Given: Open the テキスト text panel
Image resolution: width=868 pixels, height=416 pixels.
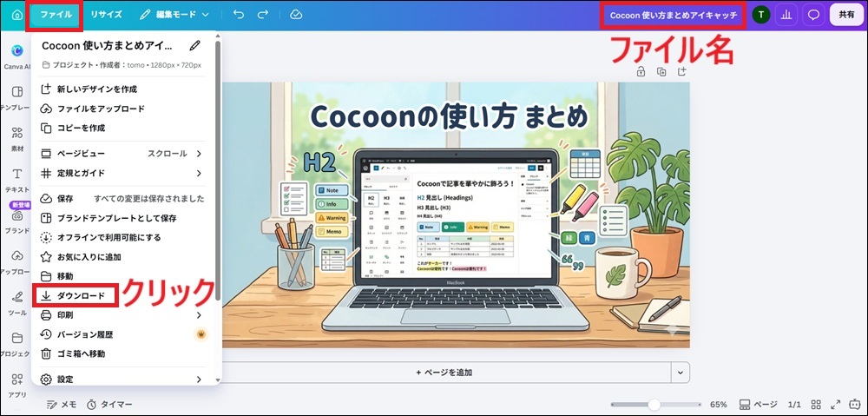Looking at the screenshot, I should pyautogui.click(x=16, y=180).
